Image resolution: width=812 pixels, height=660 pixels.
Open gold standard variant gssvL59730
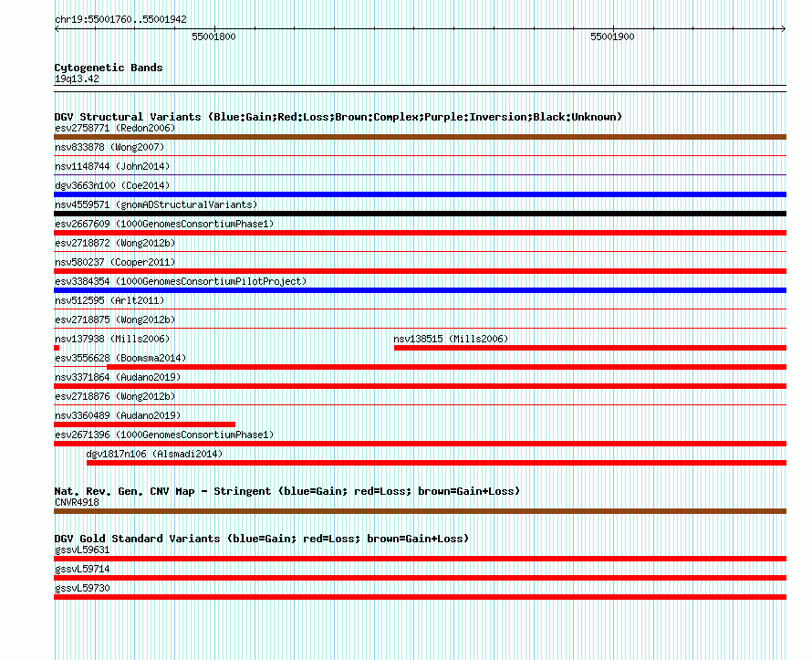coord(82,588)
